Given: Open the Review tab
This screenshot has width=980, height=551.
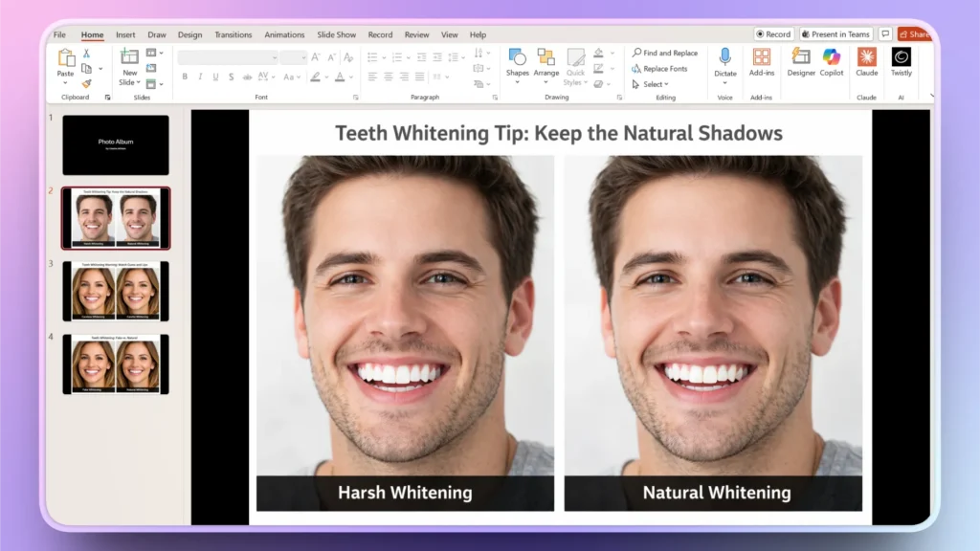Looking at the screenshot, I should pos(416,34).
